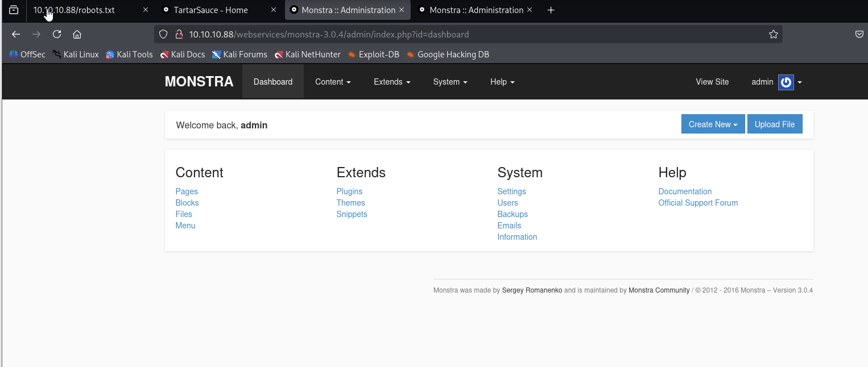Open the Pages link under Content

(187, 191)
